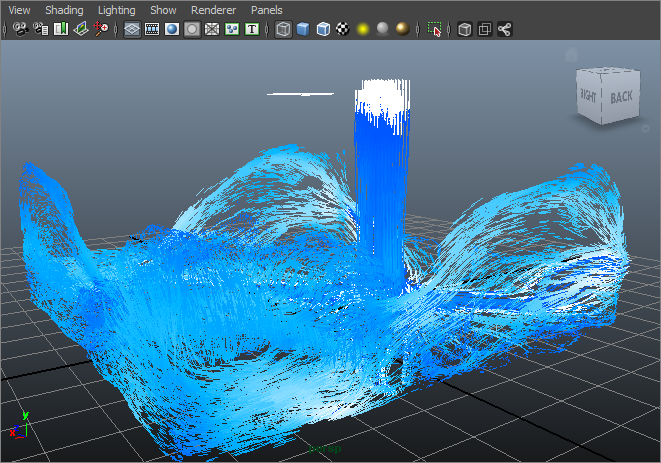The image size is (661, 463).
Task: Enable Use All Lights yellow sphere
Action: [x=363, y=29]
